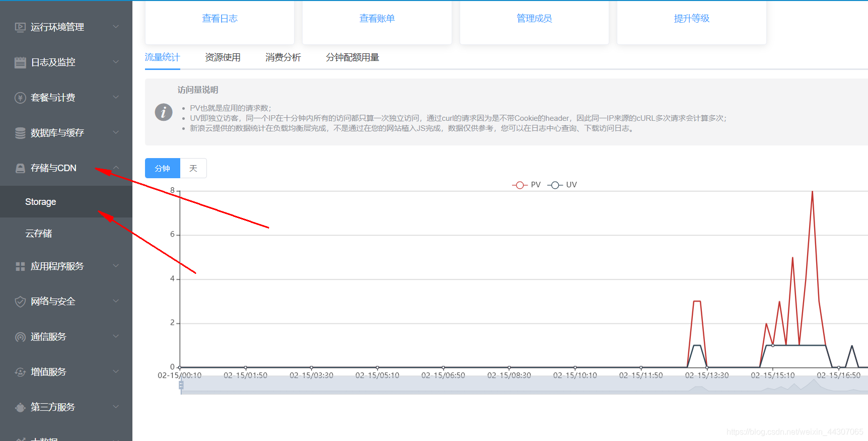868x441 pixels.
Task: Click the 存储与CDN storage icon
Action: point(20,168)
